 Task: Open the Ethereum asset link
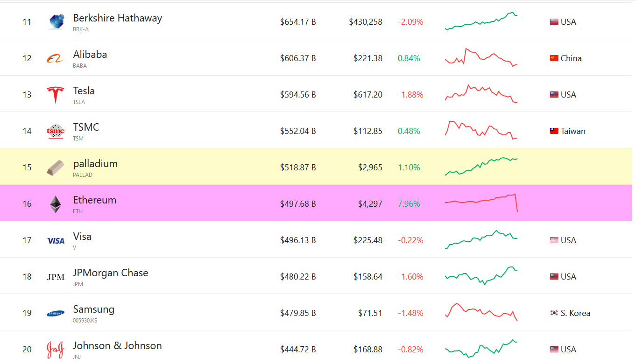tap(95, 200)
